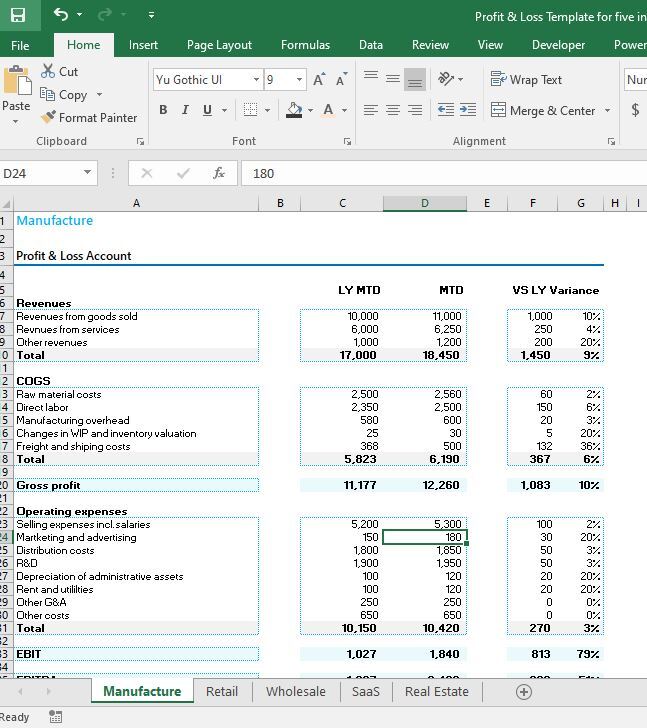The image size is (647, 728).
Task: Open the File tab
Action: coord(20,46)
